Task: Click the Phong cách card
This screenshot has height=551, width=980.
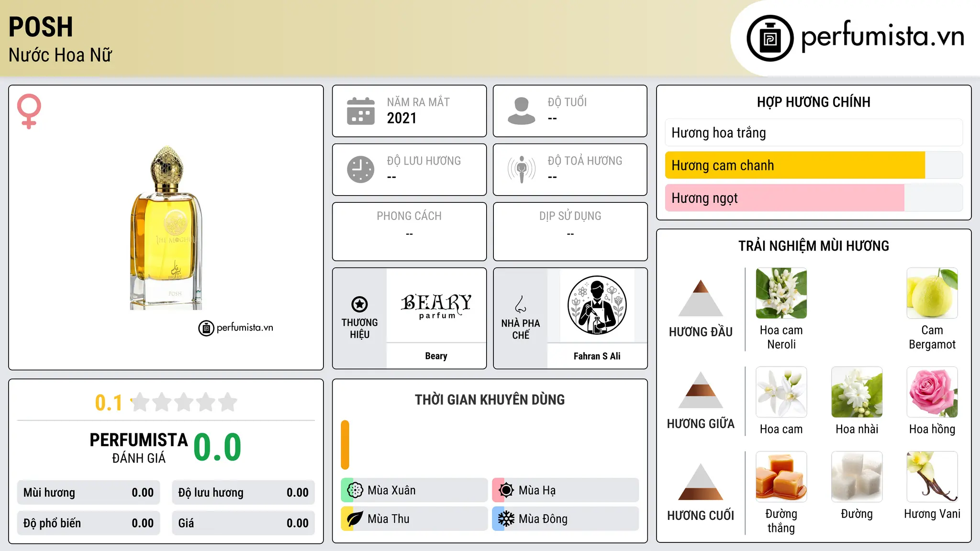Action: [x=409, y=231]
